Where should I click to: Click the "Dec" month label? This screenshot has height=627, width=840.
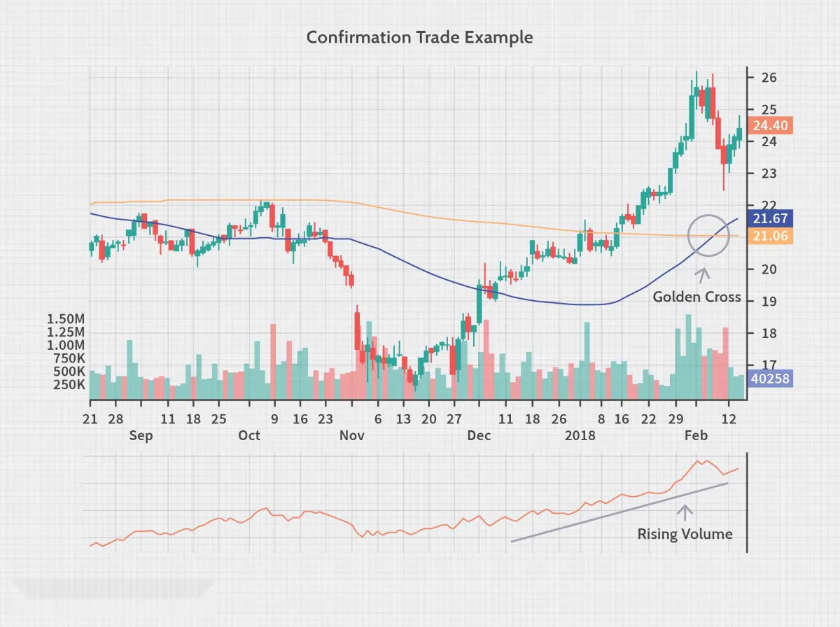[x=479, y=435]
